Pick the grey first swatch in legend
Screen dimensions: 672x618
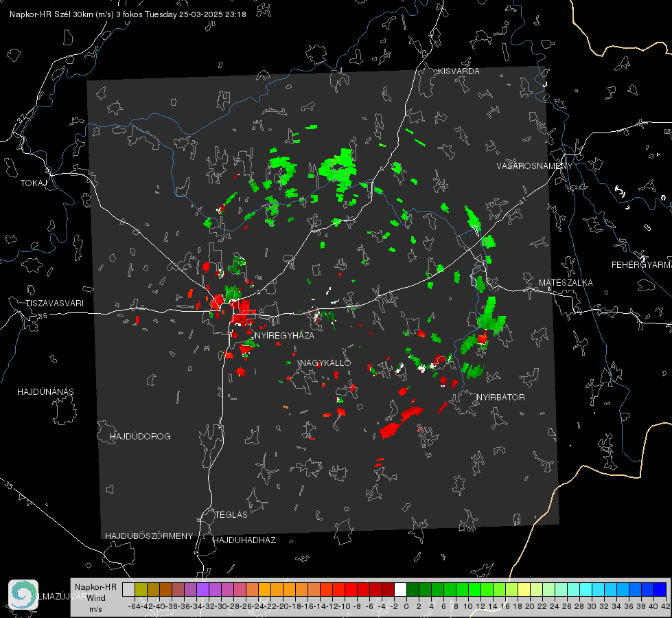[x=128, y=589]
